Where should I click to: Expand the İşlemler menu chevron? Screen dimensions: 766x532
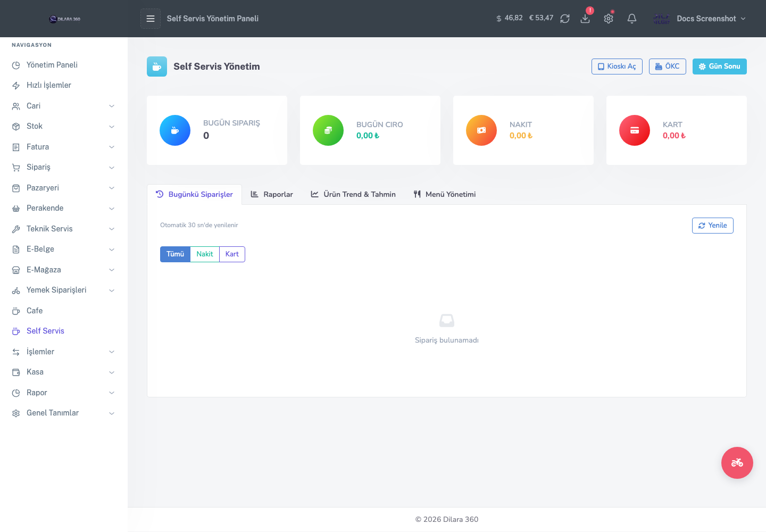tap(112, 352)
